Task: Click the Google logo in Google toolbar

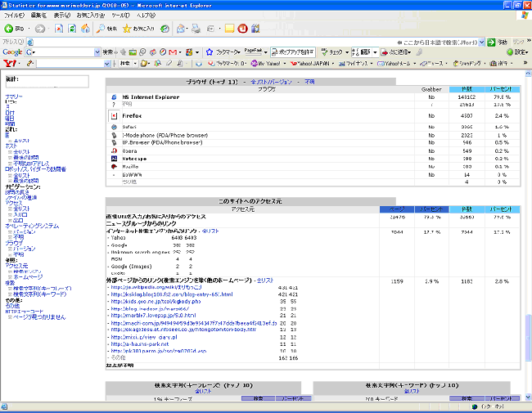Action: [12, 52]
